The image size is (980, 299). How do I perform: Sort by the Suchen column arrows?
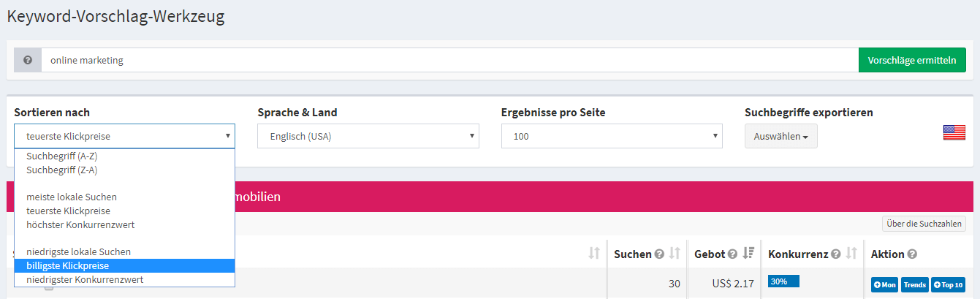coord(675,254)
